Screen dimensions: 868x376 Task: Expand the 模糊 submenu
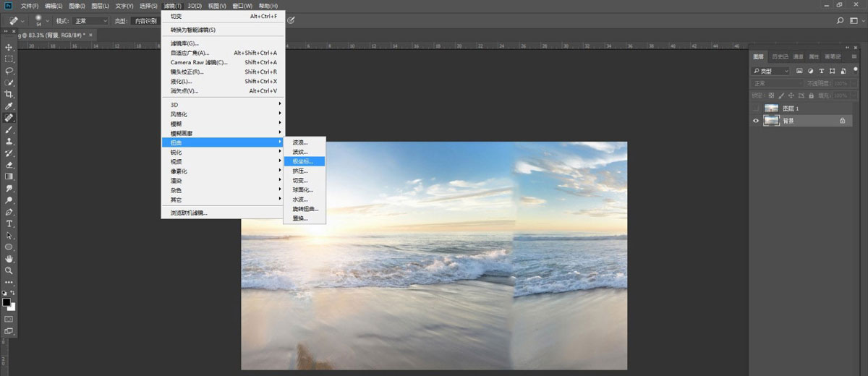point(223,124)
